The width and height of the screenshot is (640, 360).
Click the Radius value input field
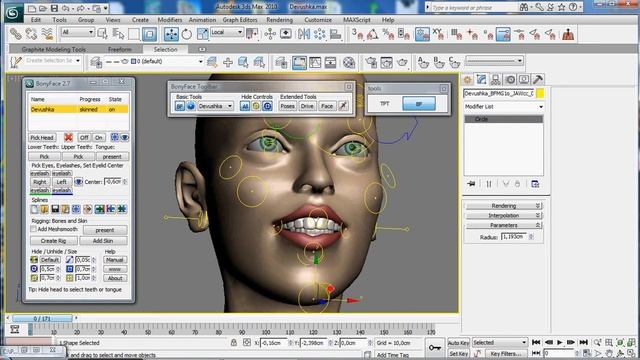point(514,237)
